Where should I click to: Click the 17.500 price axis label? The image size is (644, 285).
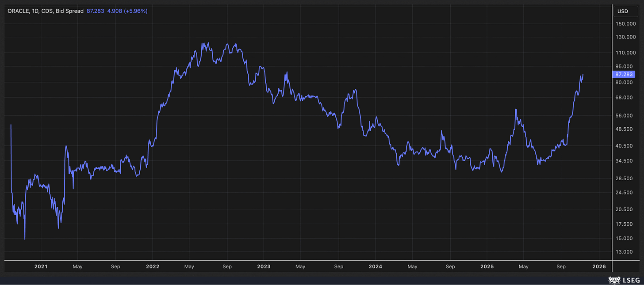(625, 224)
